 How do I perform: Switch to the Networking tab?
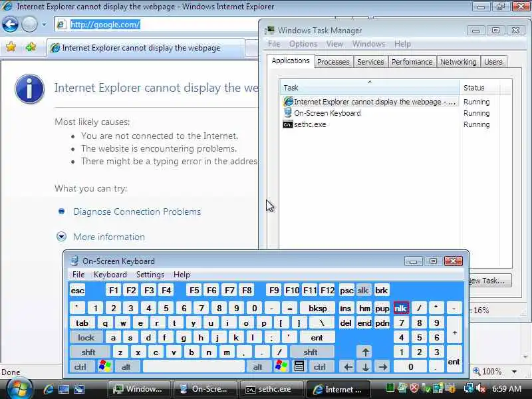(x=458, y=62)
